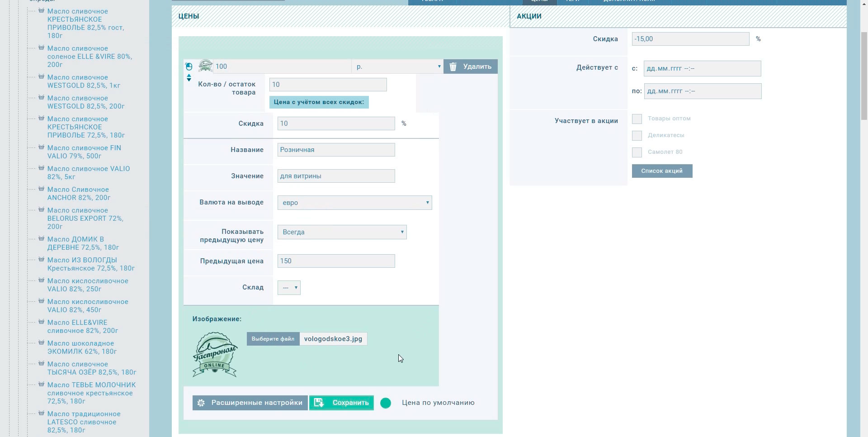The height and width of the screenshot is (437, 868).
Task: Click the Гастроном Online image preview
Action: point(215,355)
